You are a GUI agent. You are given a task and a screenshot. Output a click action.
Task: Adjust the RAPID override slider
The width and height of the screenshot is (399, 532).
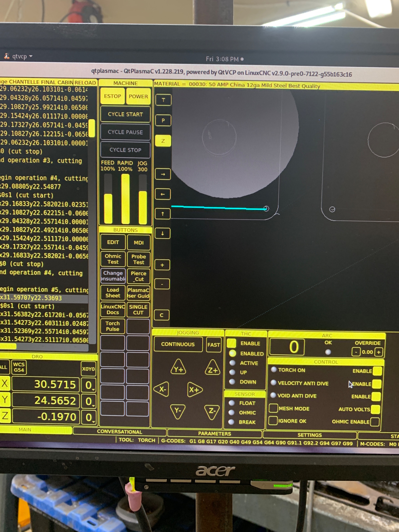(125, 199)
